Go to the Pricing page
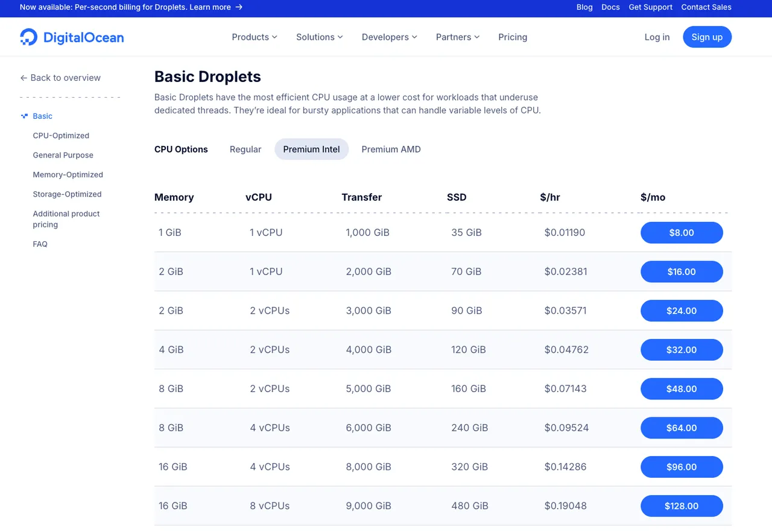This screenshot has height=532, width=772. point(513,37)
